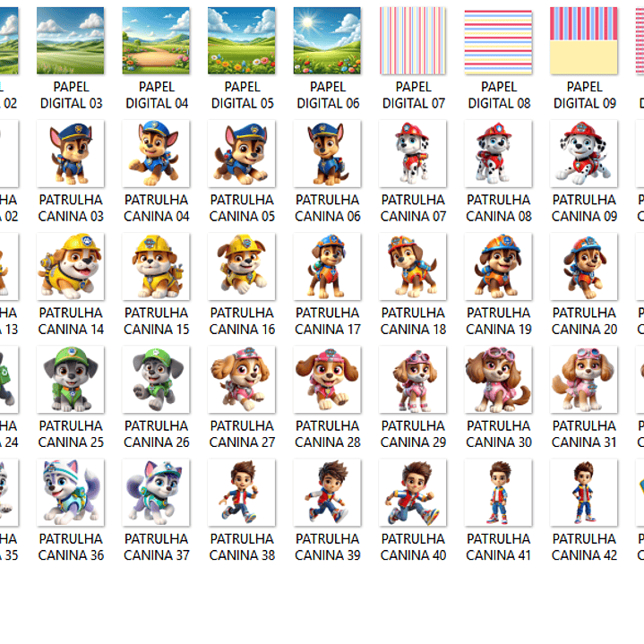Open PATRULHA CANINA 07 dalmatian image
Screen dimensions: 644x644
coord(413,154)
